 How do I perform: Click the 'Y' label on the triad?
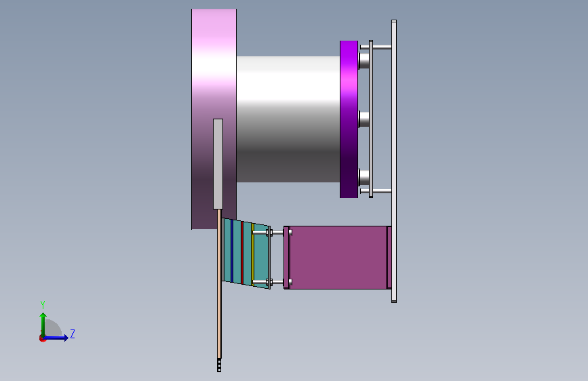coord(43,305)
